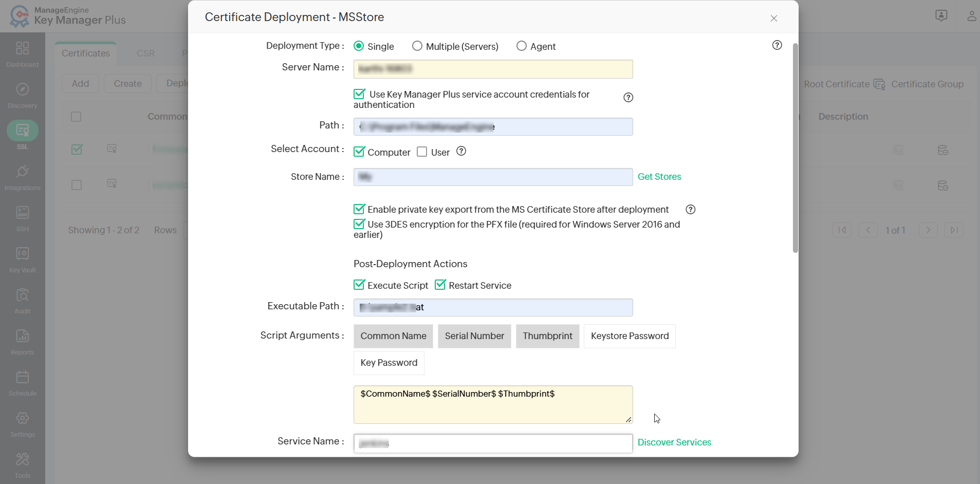Click the dialog's vertical scrollbar

(x=796, y=148)
